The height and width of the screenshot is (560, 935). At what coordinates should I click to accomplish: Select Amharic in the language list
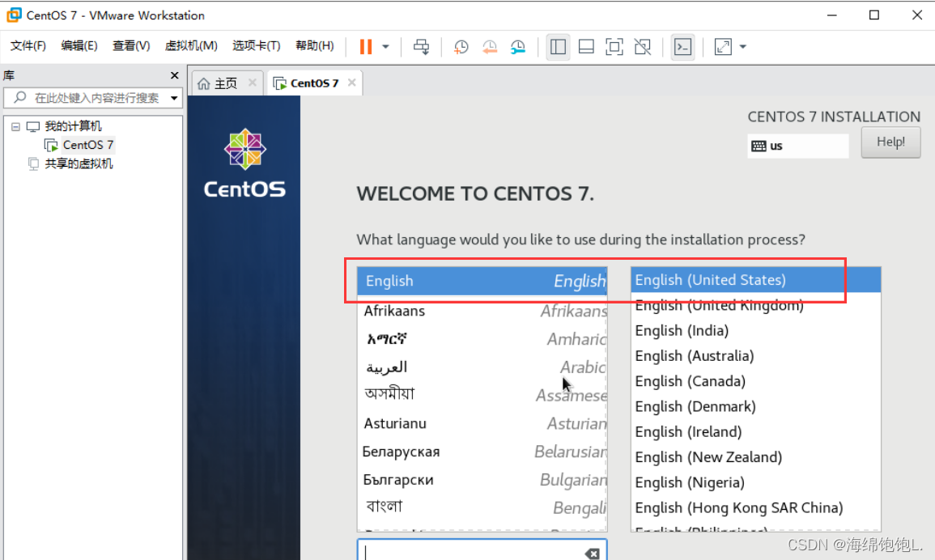point(482,339)
